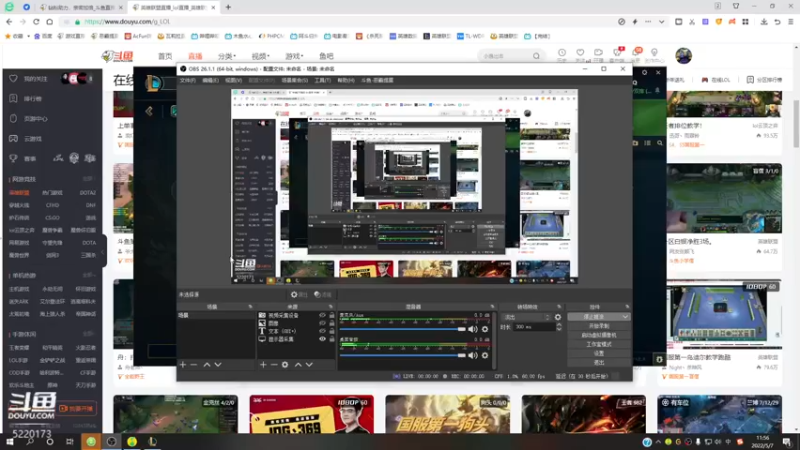
Task: Open the 分类 dropdown in the Douyu navigation
Action: tap(227, 56)
